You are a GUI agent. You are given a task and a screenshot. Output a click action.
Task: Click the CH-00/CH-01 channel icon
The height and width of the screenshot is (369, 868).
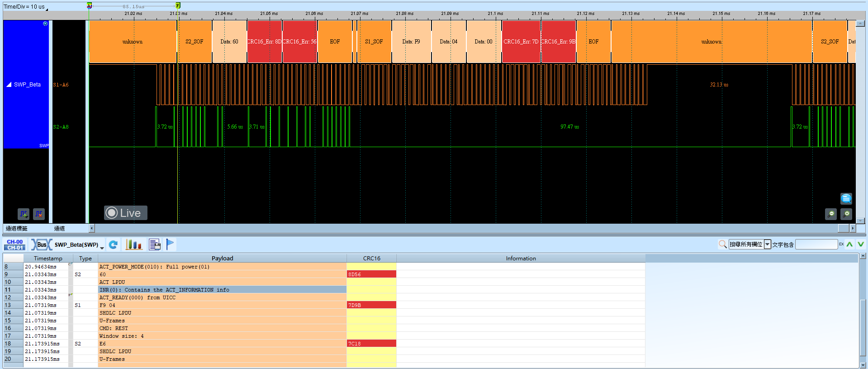[x=15, y=244]
